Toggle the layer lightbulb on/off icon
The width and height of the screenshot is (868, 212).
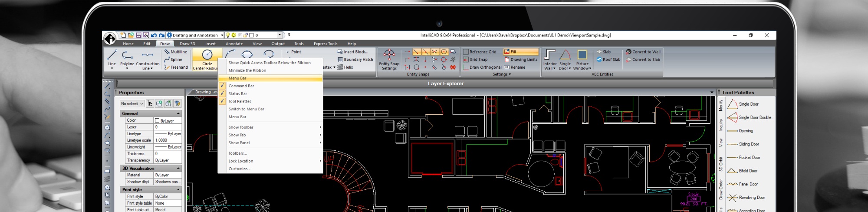pyautogui.click(x=227, y=35)
